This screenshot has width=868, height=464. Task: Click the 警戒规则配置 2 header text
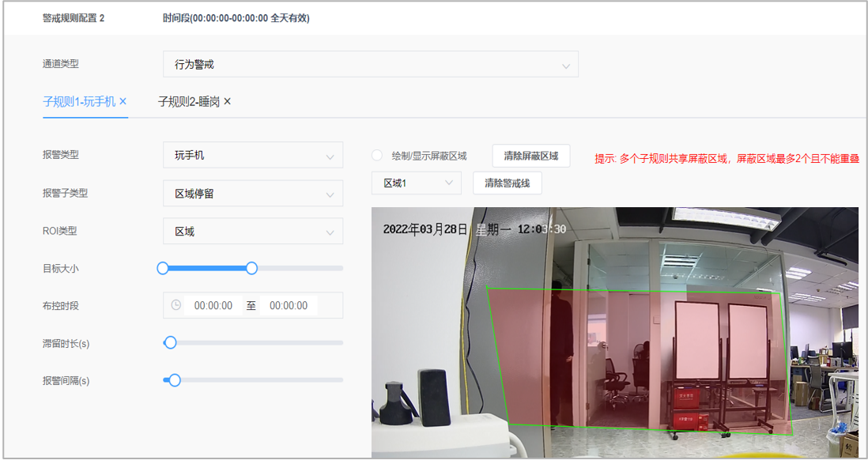pos(74,18)
